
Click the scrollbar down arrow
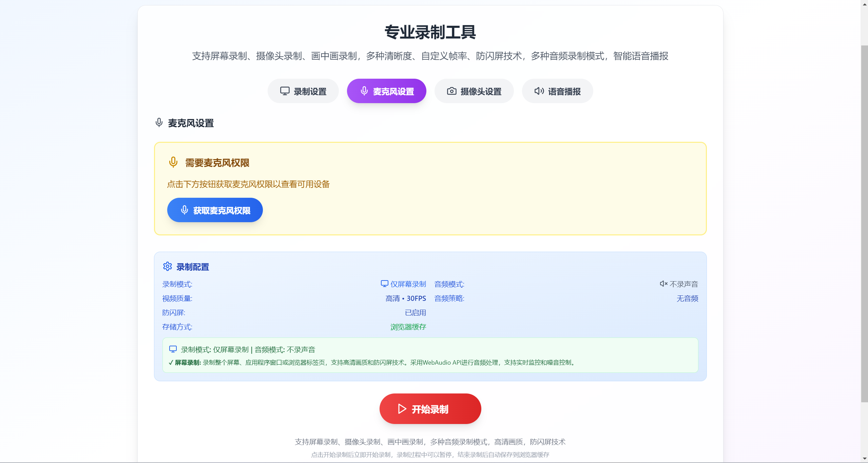click(864, 459)
